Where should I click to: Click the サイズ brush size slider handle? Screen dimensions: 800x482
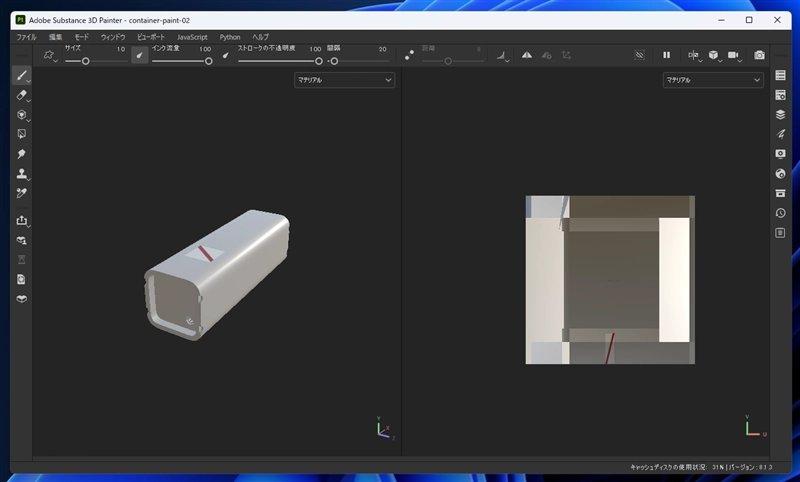coord(86,61)
